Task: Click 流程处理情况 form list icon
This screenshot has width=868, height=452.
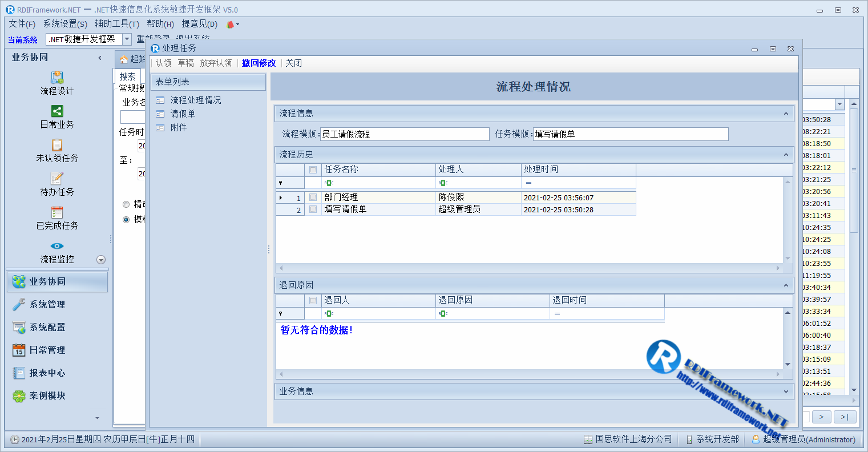Action: pyautogui.click(x=160, y=100)
